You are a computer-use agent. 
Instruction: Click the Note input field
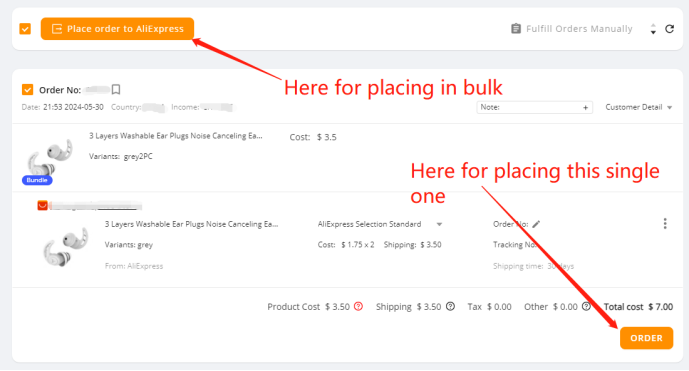[534, 107]
